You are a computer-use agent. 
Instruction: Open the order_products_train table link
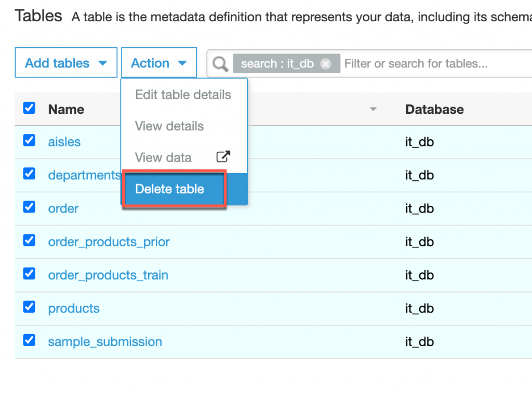[x=108, y=275]
